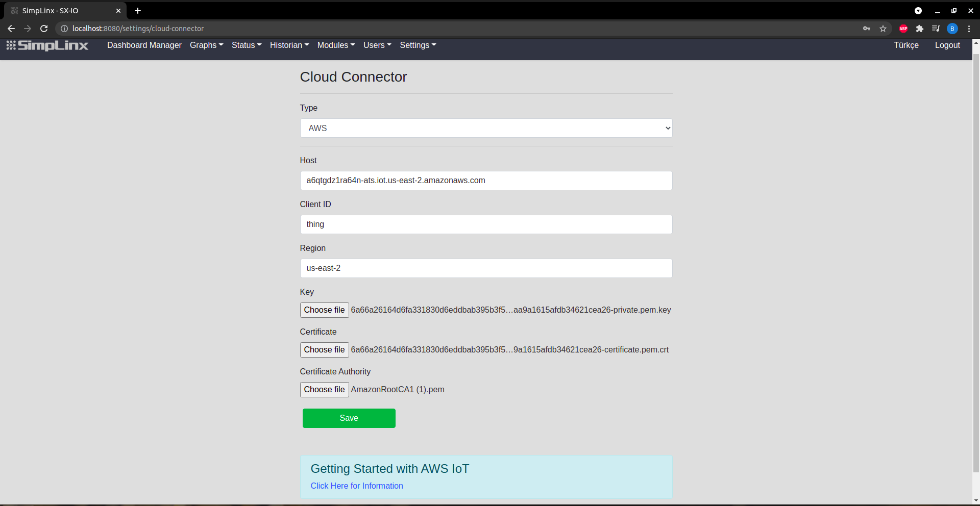980x506 pixels.
Task: Open the Chrome three-dot menu
Action: (x=969, y=29)
